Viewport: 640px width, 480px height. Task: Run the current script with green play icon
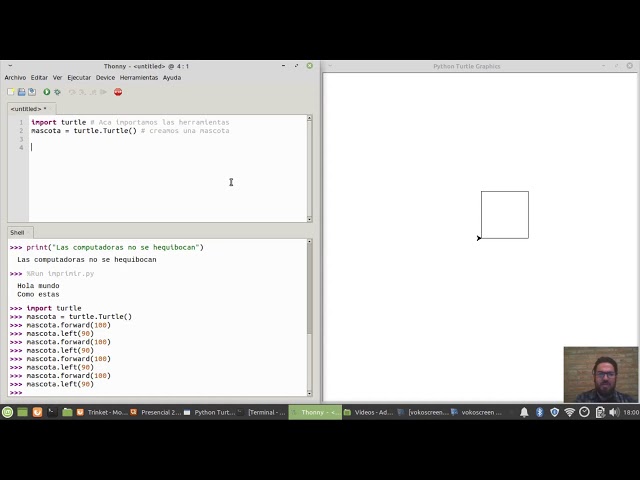(x=47, y=92)
